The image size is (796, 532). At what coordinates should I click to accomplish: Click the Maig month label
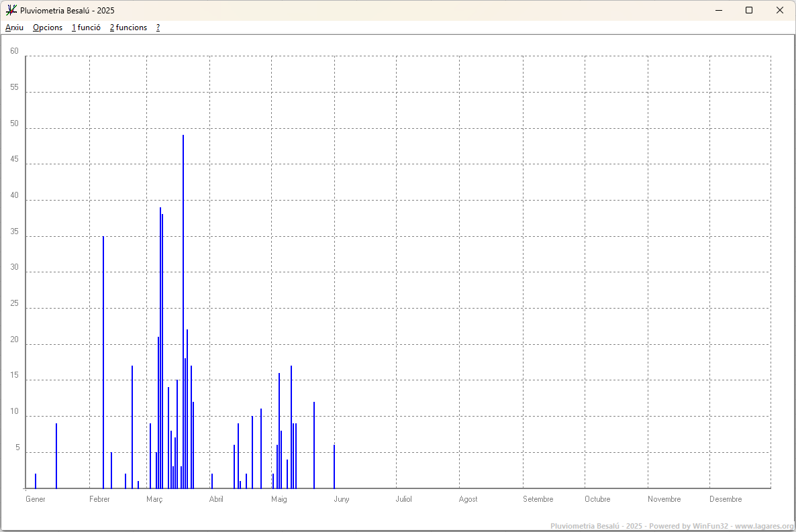point(279,500)
